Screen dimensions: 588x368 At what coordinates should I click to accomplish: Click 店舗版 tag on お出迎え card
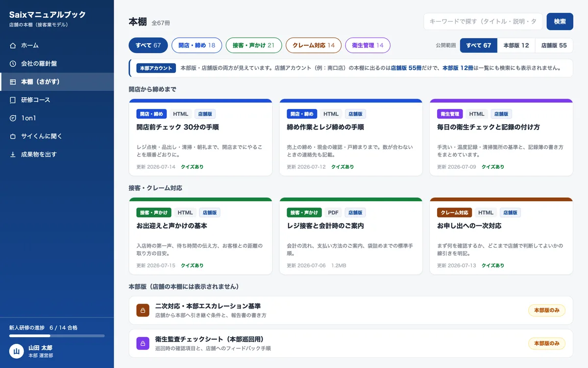click(210, 212)
